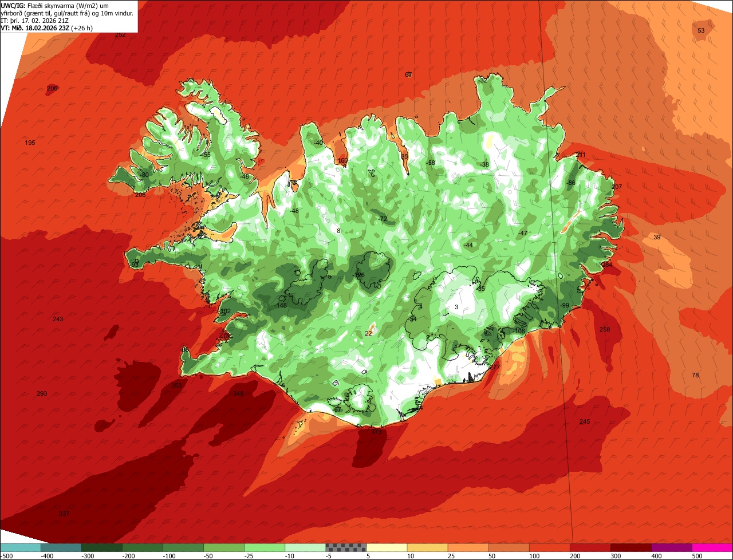
Task: Click the '-106' value over southeast Iceland
Action: pos(519,331)
